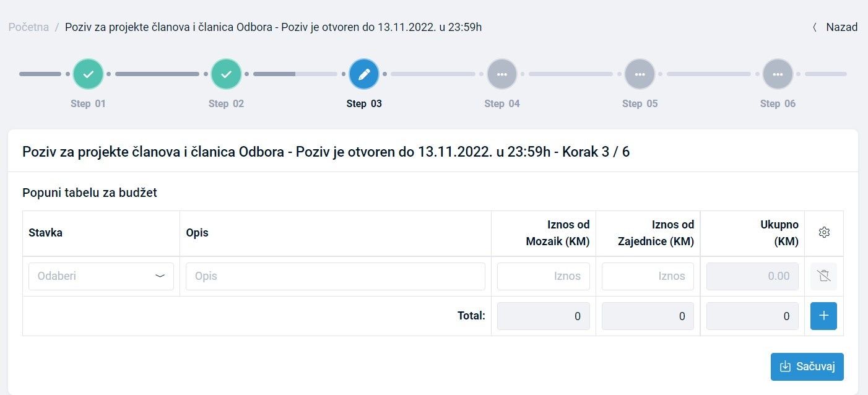The image size is (868, 395).
Task: Click the Iznos od Zajednice amount field
Action: pos(648,276)
